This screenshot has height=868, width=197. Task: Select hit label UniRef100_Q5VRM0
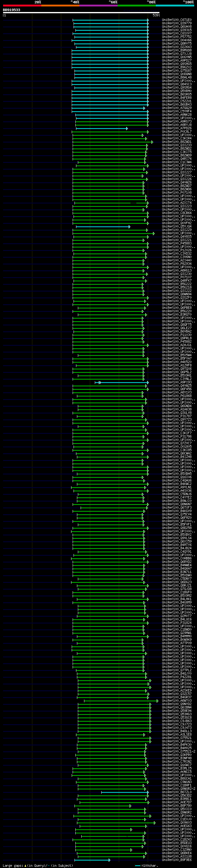(177, 91)
